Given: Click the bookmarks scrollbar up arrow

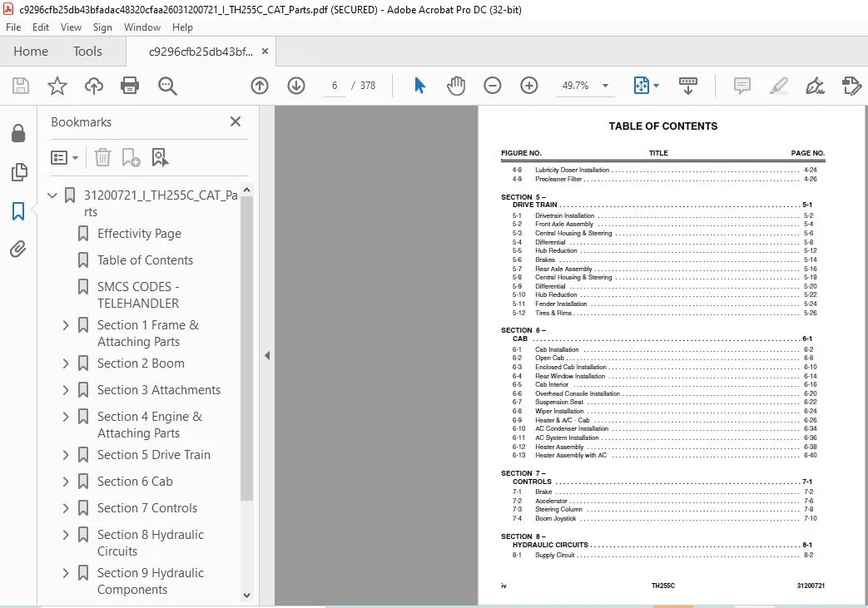Looking at the screenshot, I should [x=247, y=190].
